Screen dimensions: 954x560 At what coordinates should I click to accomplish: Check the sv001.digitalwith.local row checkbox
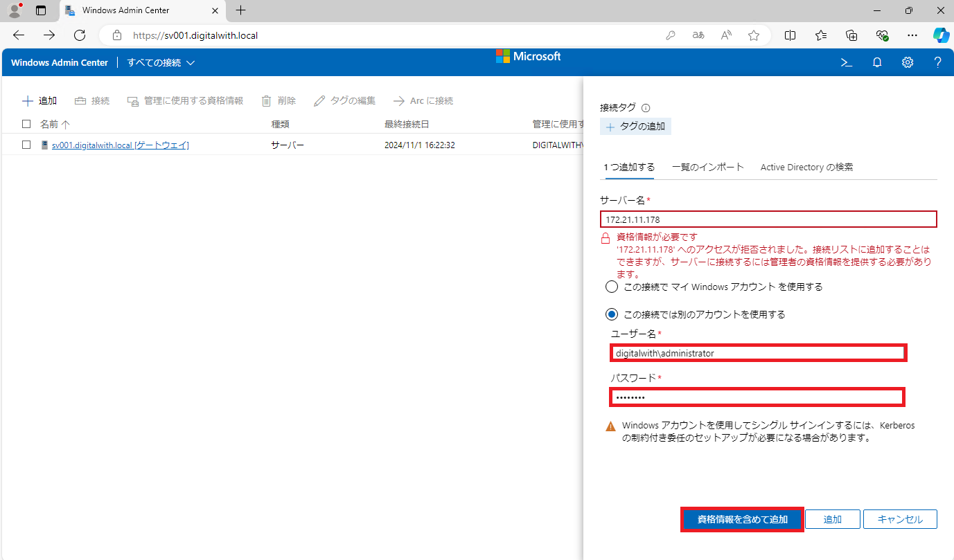click(26, 145)
